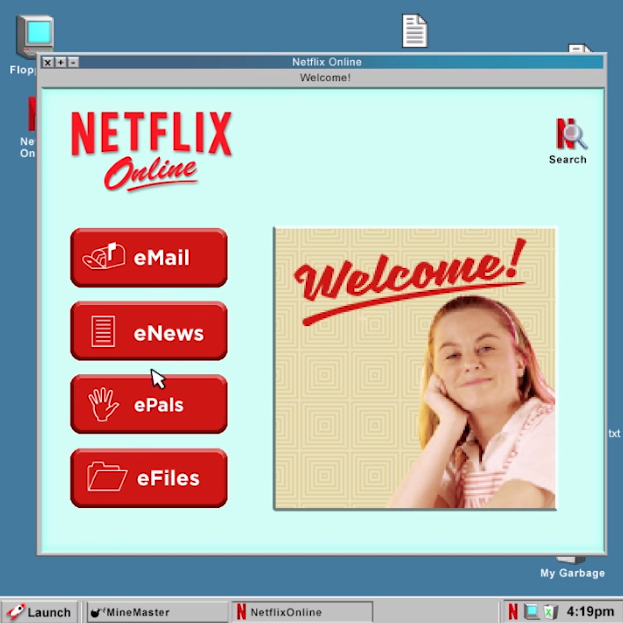Open My Garbage desktop icon
Image resolution: width=623 pixels, height=623 pixels.
coord(572,567)
